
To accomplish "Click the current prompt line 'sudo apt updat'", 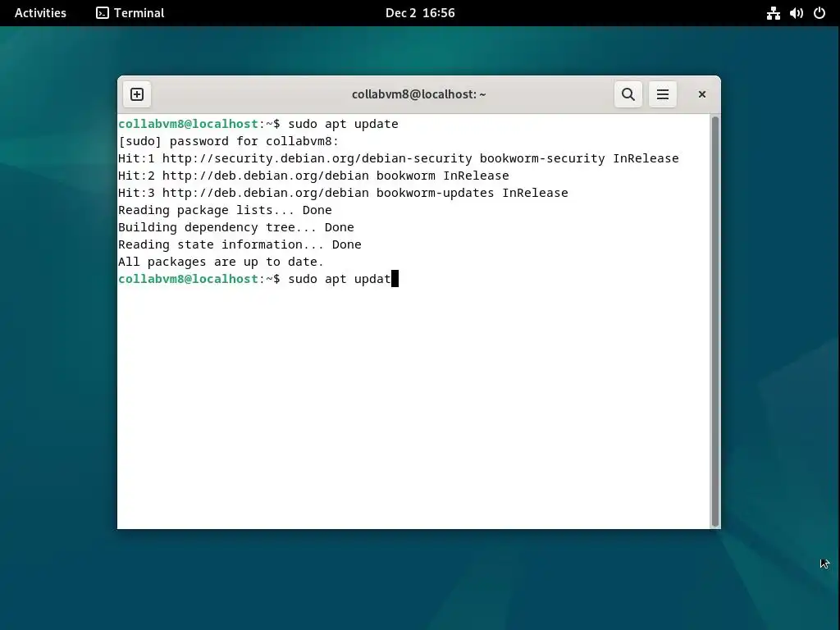I will [258, 279].
